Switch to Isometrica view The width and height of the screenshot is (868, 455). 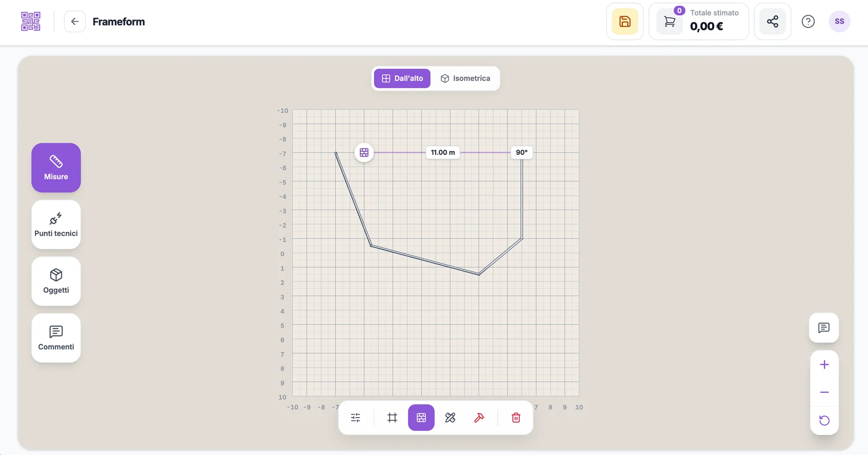coord(465,79)
